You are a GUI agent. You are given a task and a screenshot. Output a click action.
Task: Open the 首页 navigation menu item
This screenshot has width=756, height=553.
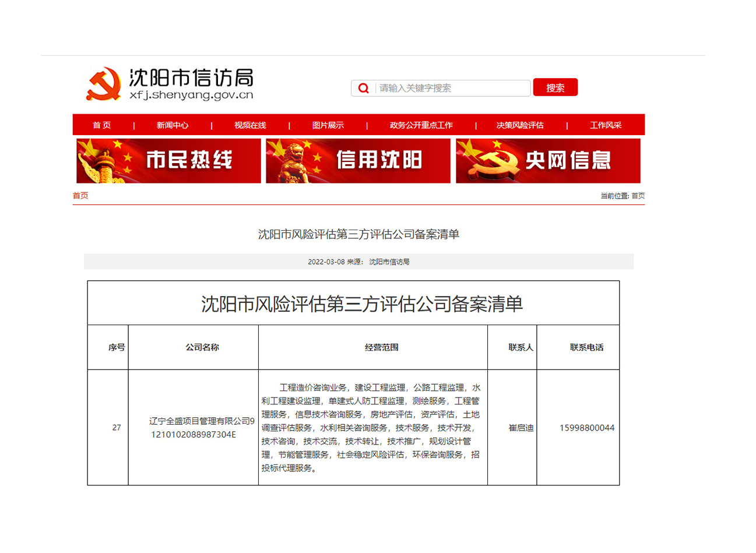[x=102, y=125]
